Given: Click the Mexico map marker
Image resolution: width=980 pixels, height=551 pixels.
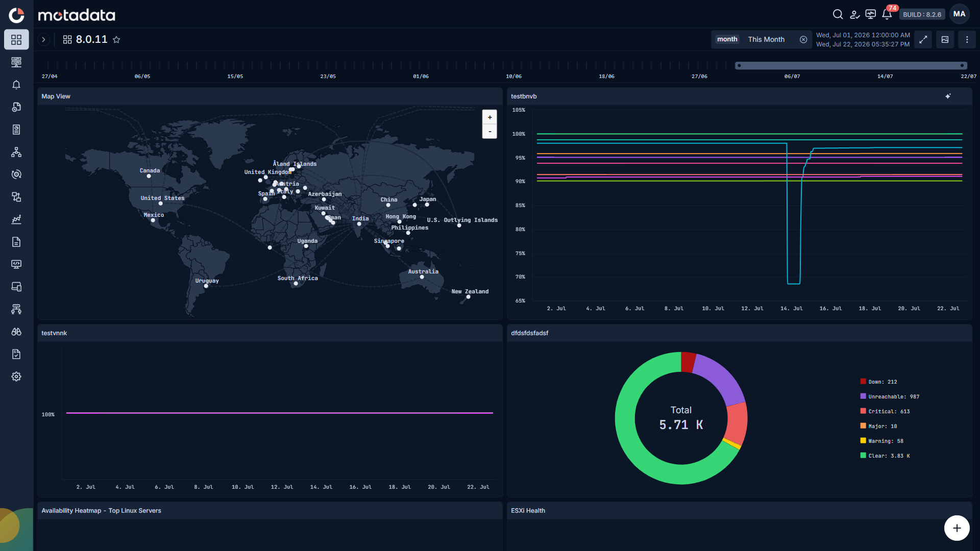Looking at the screenshot, I should pos(153,220).
